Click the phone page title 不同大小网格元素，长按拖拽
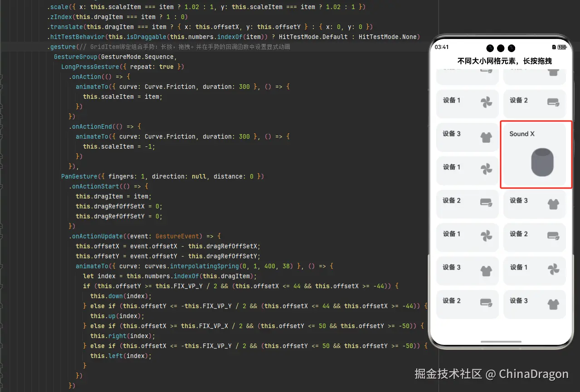 (504, 61)
